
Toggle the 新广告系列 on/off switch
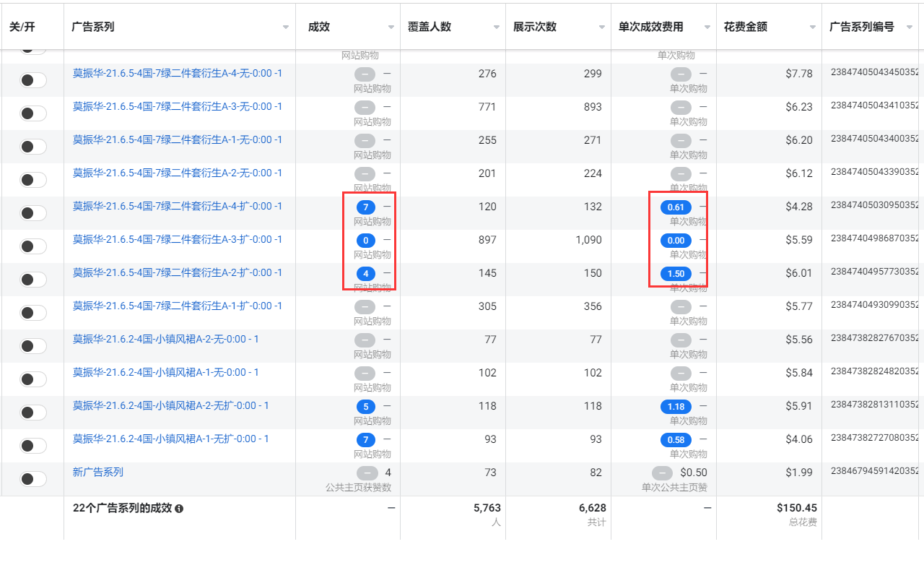click(33, 479)
